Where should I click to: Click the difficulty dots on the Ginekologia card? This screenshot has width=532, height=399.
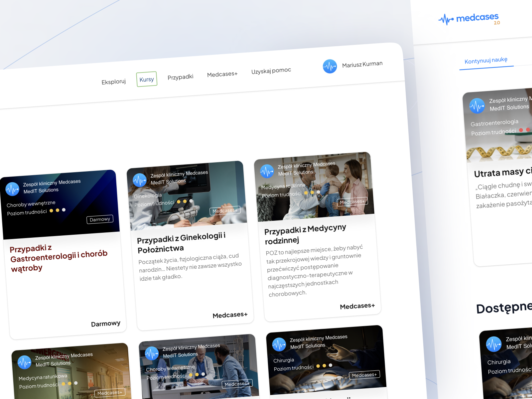pos(185,201)
